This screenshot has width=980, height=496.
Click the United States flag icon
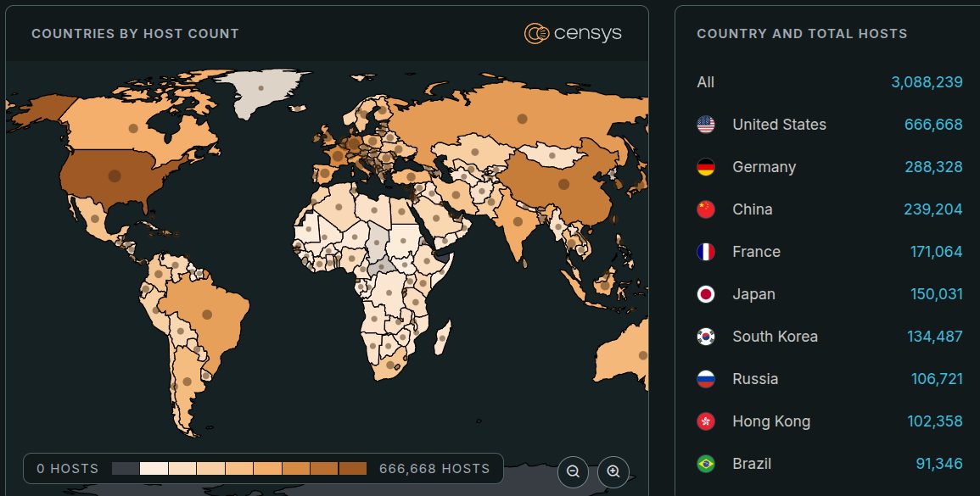706,125
